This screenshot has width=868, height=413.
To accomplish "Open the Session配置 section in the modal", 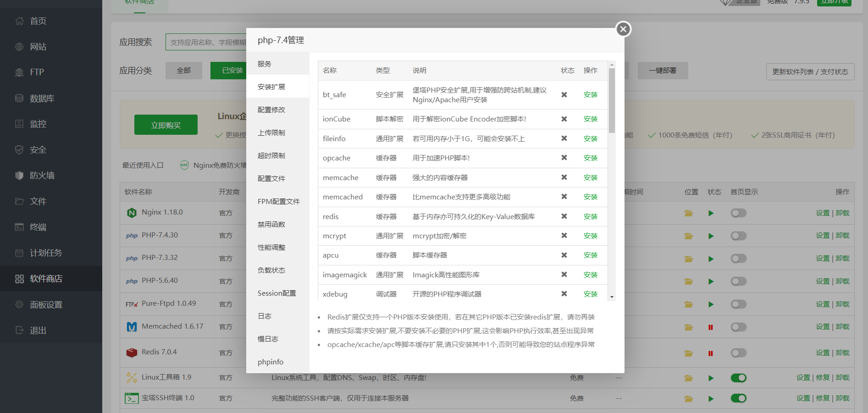I will point(276,293).
